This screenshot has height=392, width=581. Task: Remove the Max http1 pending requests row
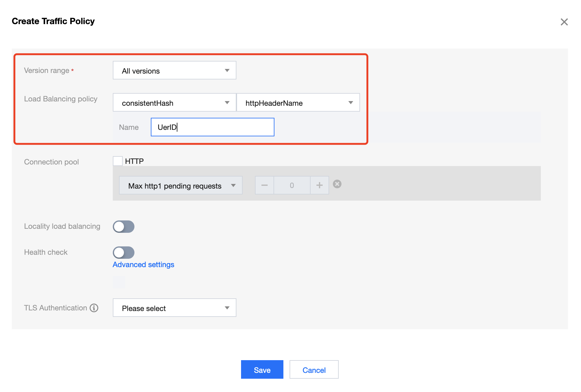pos(337,184)
